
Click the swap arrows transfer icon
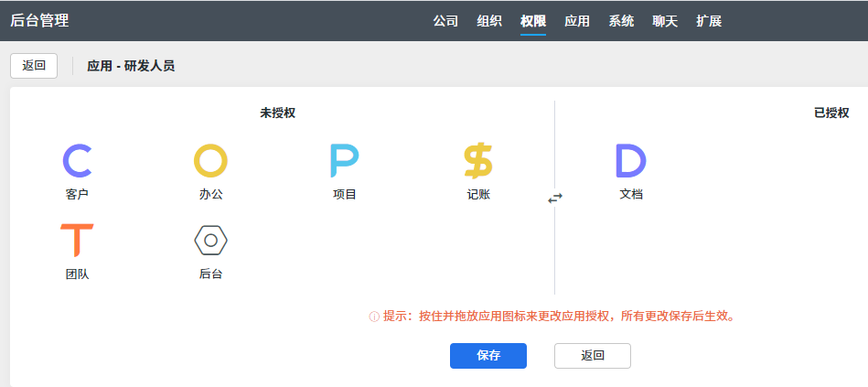pos(555,198)
